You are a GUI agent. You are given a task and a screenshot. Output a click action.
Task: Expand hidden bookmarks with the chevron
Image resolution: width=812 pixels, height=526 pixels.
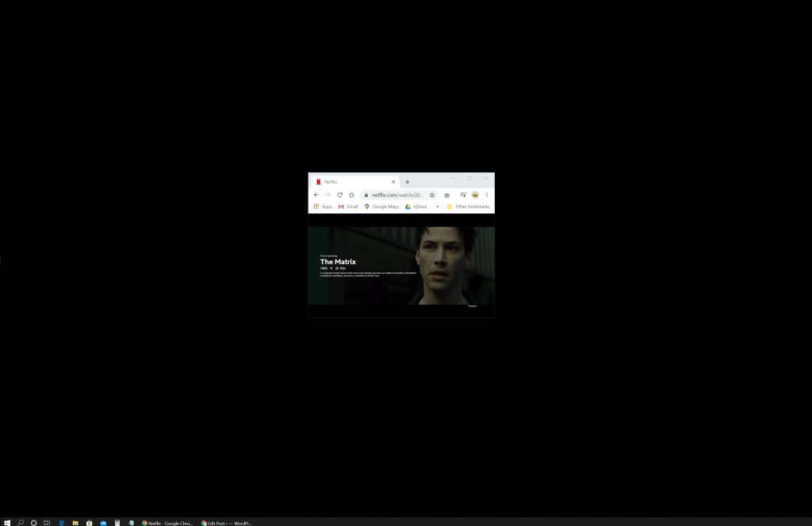click(x=437, y=206)
